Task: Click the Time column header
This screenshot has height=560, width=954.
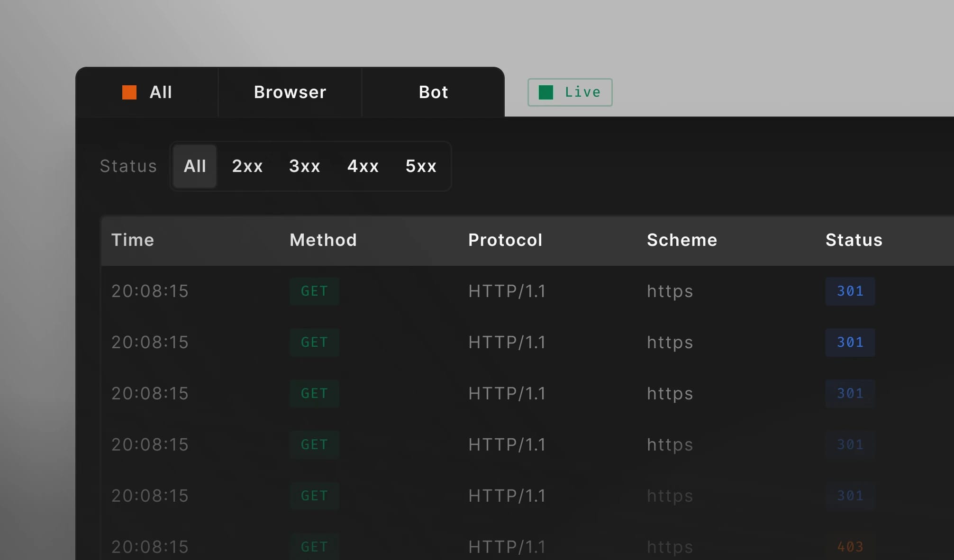Action: pos(133,240)
